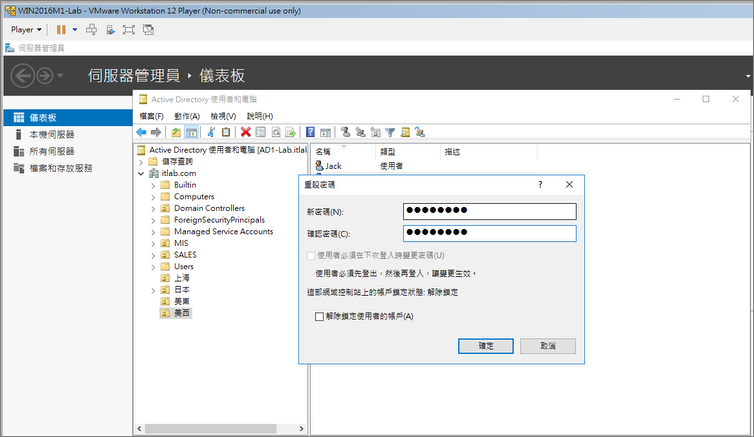
Task: Click the gray Forward arrow in AD toolbar
Action: point(156,132)
